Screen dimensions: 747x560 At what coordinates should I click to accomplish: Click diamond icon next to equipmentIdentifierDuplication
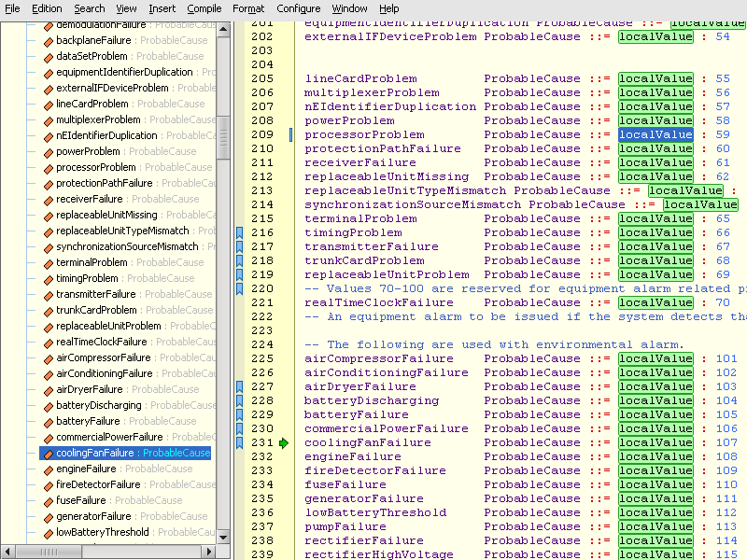click(49, 74)
